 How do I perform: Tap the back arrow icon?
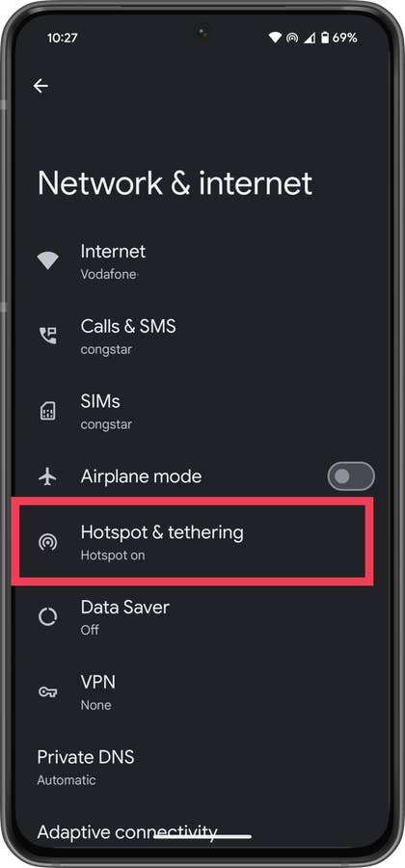pyautogui.click(x=40, y=86)
